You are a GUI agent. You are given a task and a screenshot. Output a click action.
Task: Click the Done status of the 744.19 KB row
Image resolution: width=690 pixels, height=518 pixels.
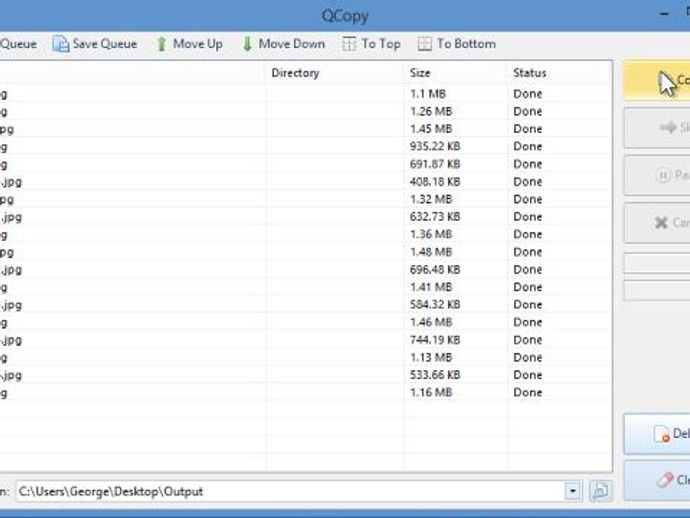527,340
